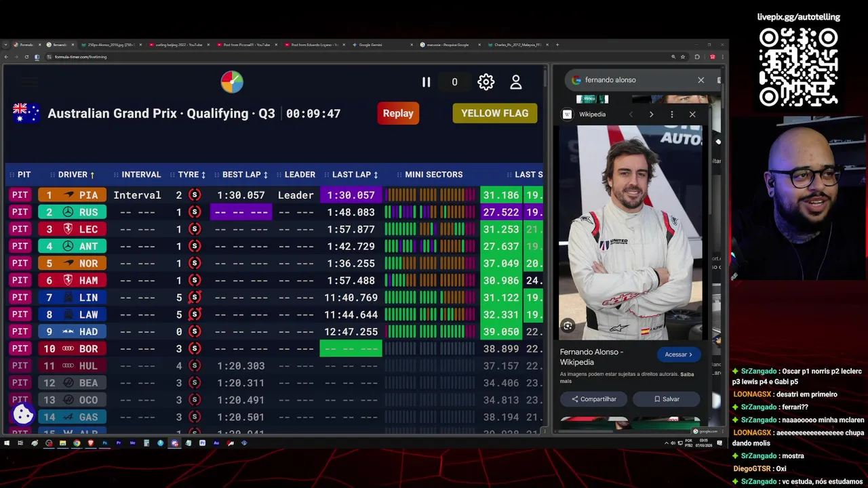Click the Fernando Alonso photo
This screenshot has width=868, height=488.
click(x=631, y=232)
